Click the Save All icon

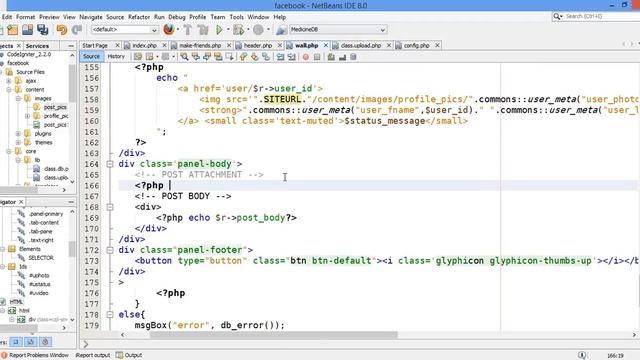pyautogui.click(x=42, y=30)
